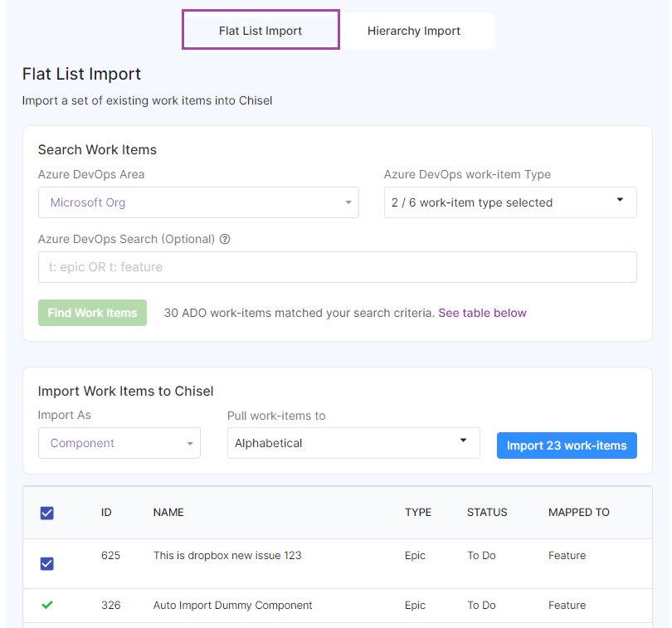Switch to the Flat List Import tab

tap(261, 30)
